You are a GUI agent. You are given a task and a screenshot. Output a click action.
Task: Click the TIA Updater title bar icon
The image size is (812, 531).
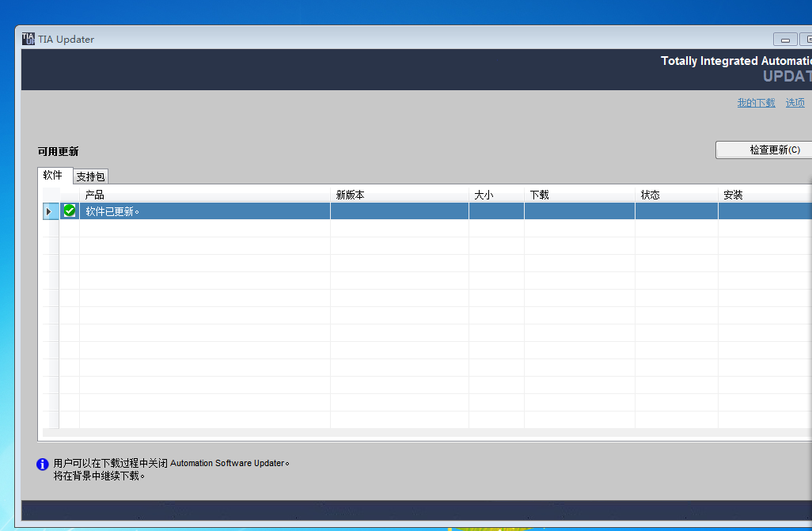point(28,39)
